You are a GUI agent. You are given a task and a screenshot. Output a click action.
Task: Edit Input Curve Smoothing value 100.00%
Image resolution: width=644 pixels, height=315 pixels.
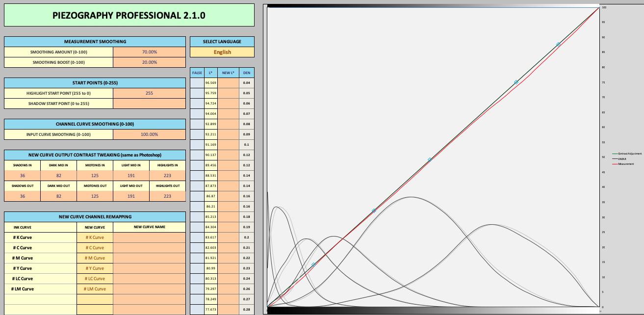click(150, 134)
